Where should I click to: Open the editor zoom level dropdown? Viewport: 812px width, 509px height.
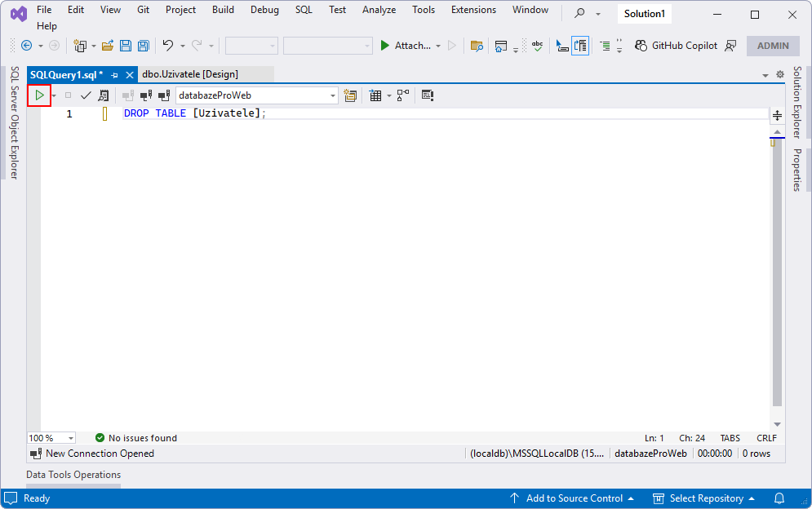[69, 438]
